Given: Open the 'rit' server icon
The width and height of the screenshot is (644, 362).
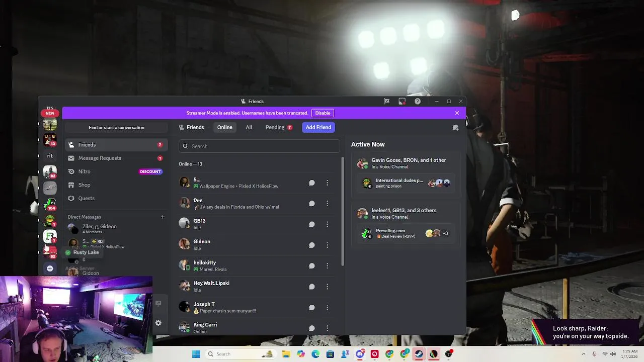Looking at the screenshot, I should [50, 156].
